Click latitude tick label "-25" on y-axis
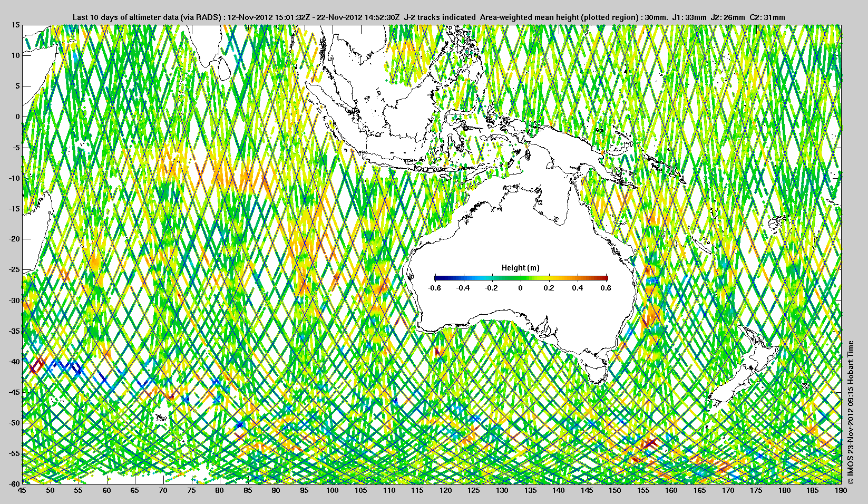This screenshot has height=504, width=868. (14, 270)
